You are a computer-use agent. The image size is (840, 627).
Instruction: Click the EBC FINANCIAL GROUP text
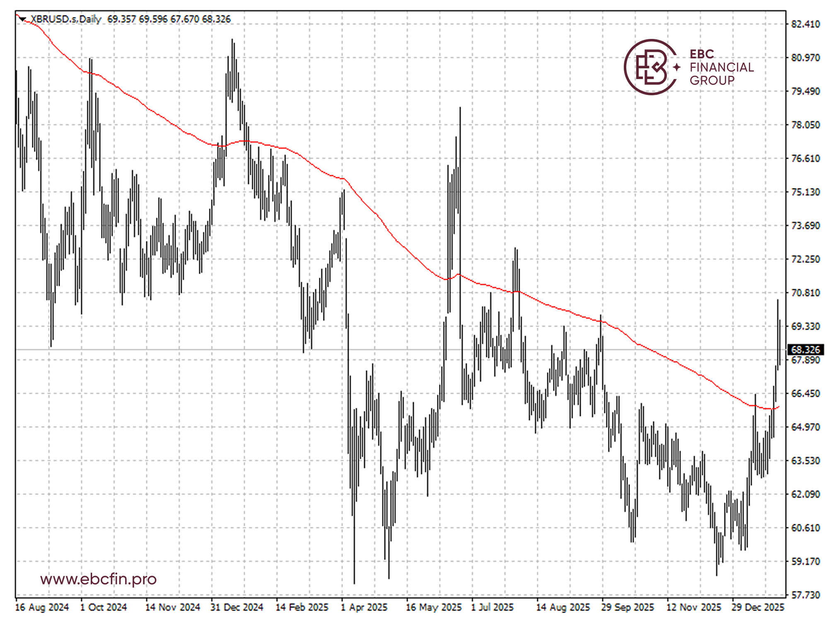click(721, 67)
